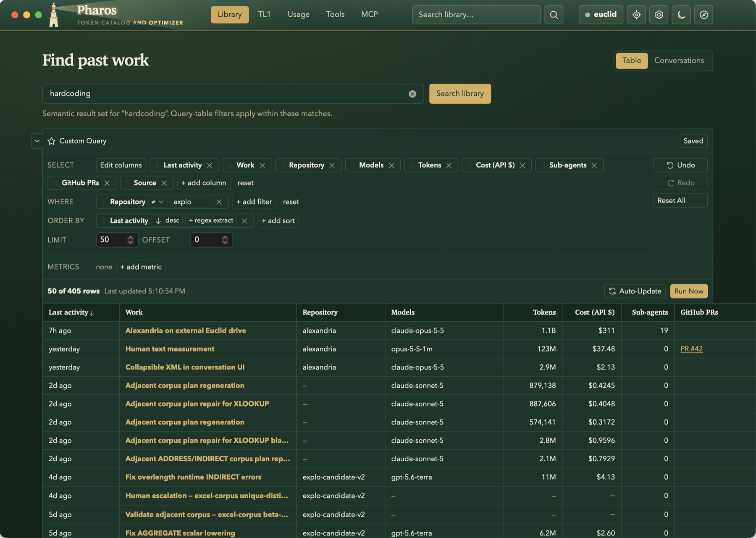756x538 pixels.
Task: Open the Usage tab
Action: (x=298, y=15)
